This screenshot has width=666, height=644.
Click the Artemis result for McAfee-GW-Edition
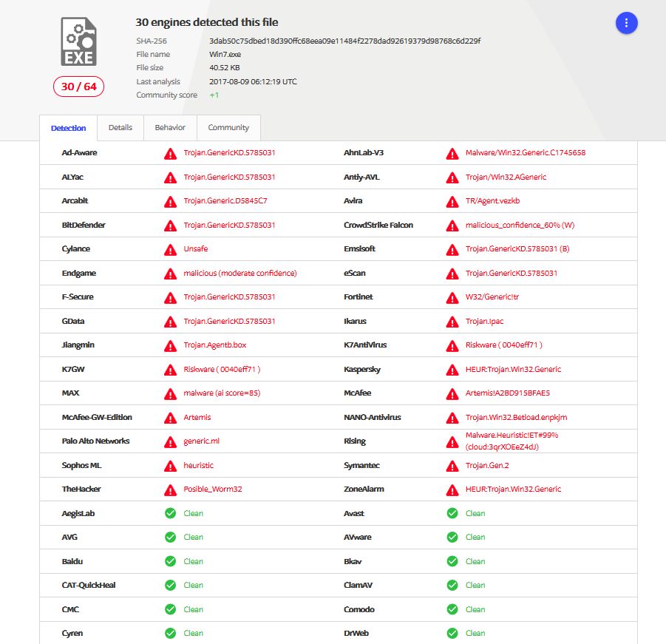point(192,418)
